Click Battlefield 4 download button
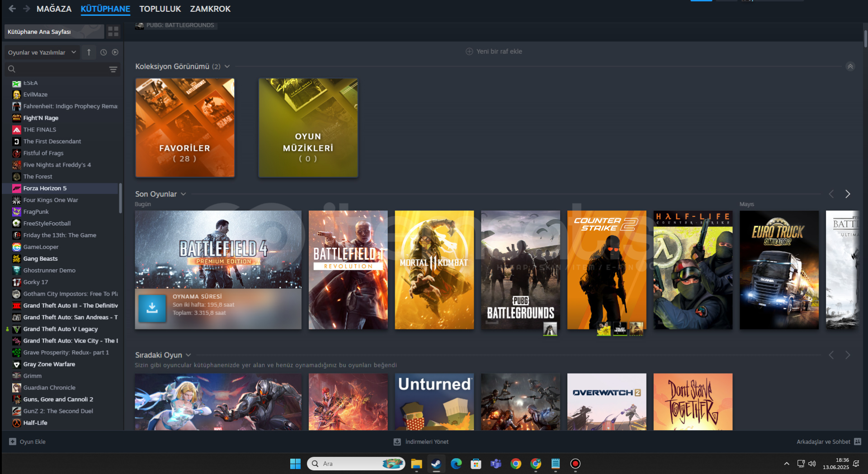 tap(152, 308)
